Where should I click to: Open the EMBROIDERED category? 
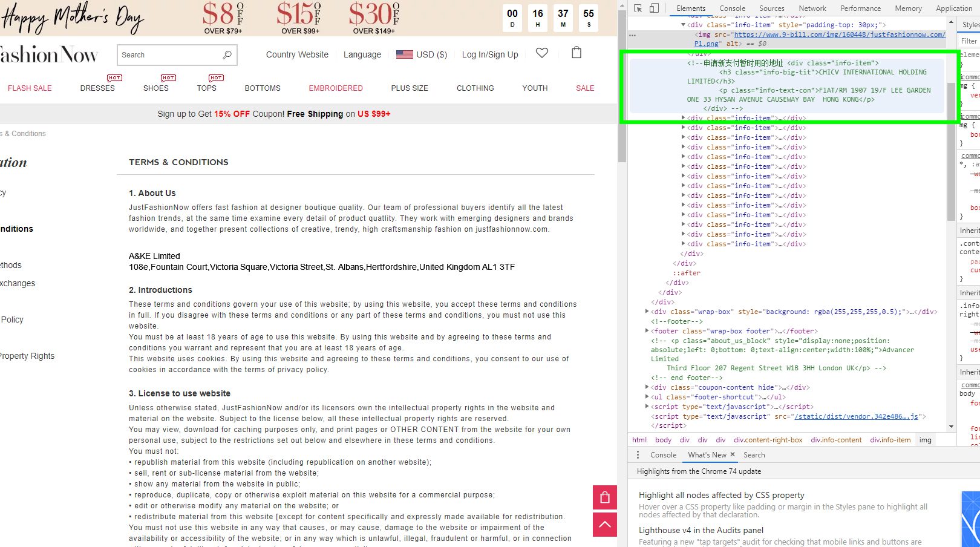click(x=336, y=88)
